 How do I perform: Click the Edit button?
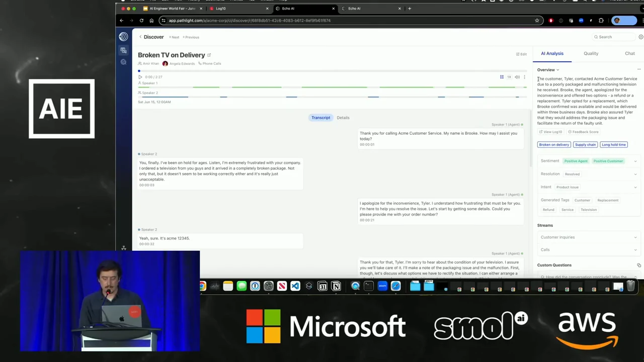tap(521, 54)
